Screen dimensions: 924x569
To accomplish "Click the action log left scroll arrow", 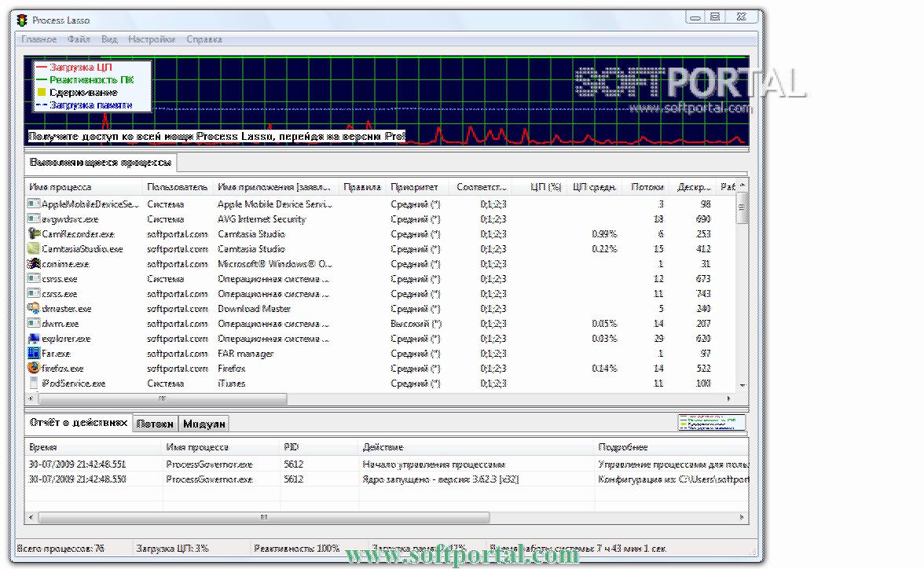I will click(x=31, y=517).
